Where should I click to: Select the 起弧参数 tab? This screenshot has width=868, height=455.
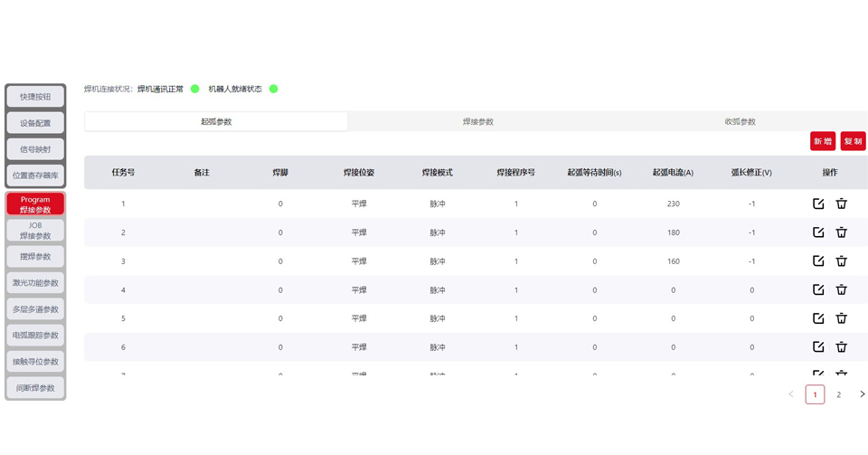(x=216, y=121)
